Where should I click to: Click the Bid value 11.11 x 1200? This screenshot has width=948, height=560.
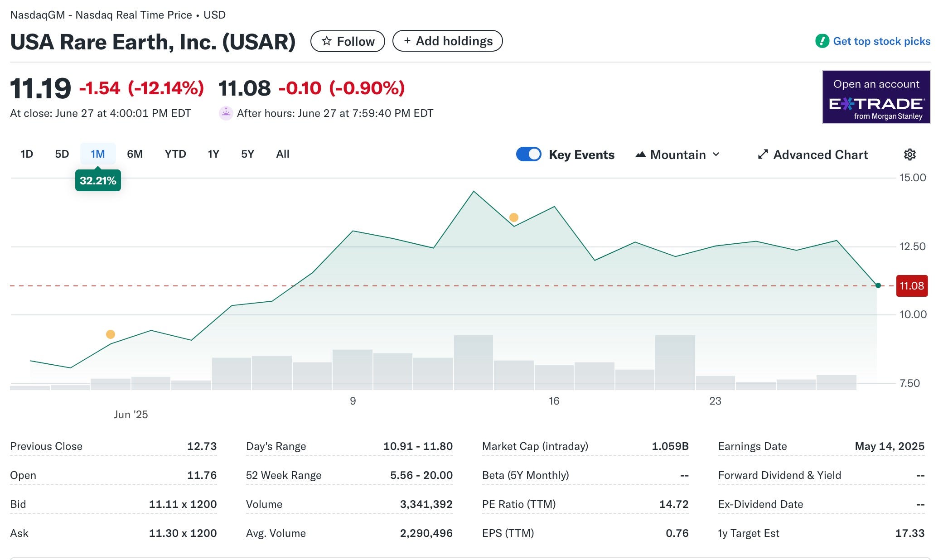click(183, 504)
